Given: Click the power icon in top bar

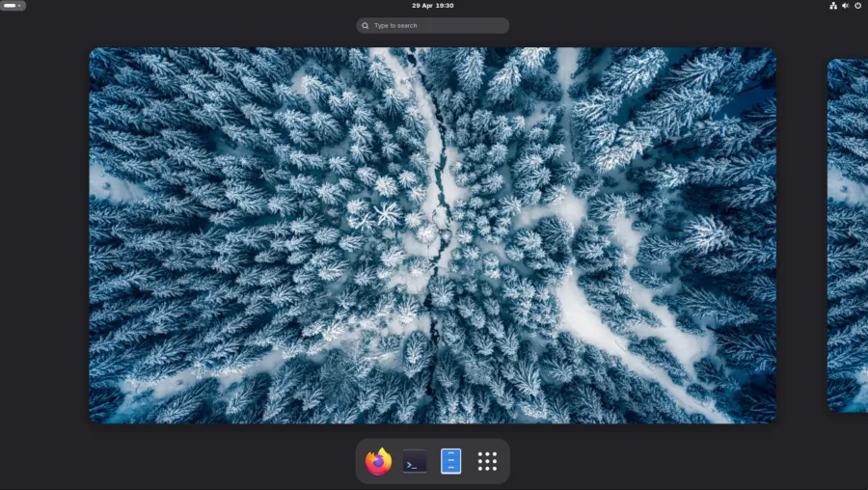Looking at the screenshot, I should pos(858,6).
